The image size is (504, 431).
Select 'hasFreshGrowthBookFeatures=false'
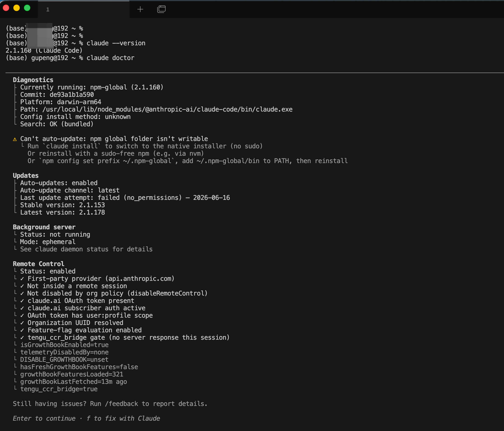(79, 367)
